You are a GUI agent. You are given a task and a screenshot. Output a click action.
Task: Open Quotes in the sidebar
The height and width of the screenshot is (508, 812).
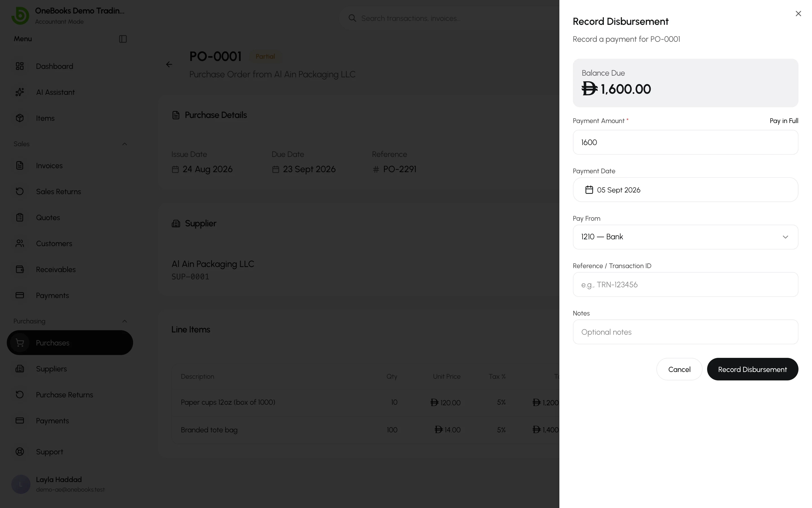70,217
